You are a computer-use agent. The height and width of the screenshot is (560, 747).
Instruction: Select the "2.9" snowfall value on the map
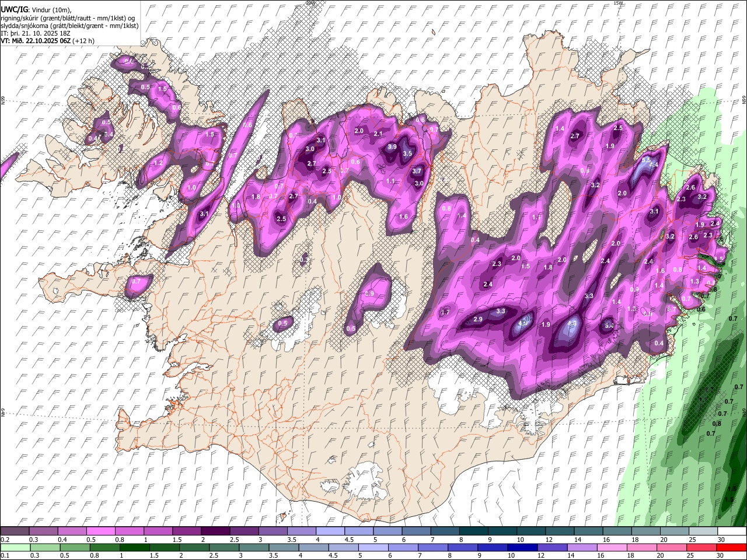pos(478,319)
